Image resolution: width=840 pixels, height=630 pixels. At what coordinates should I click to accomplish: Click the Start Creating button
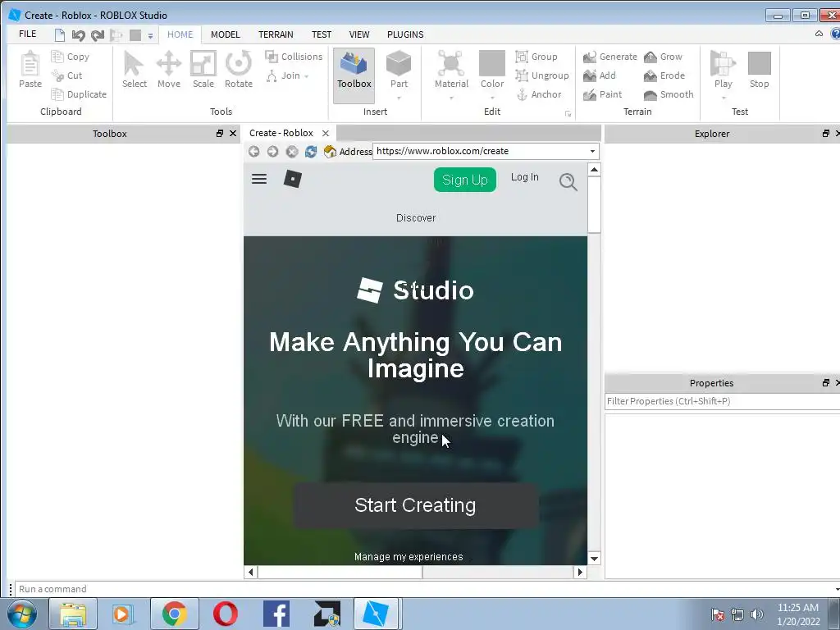[415, 505]
